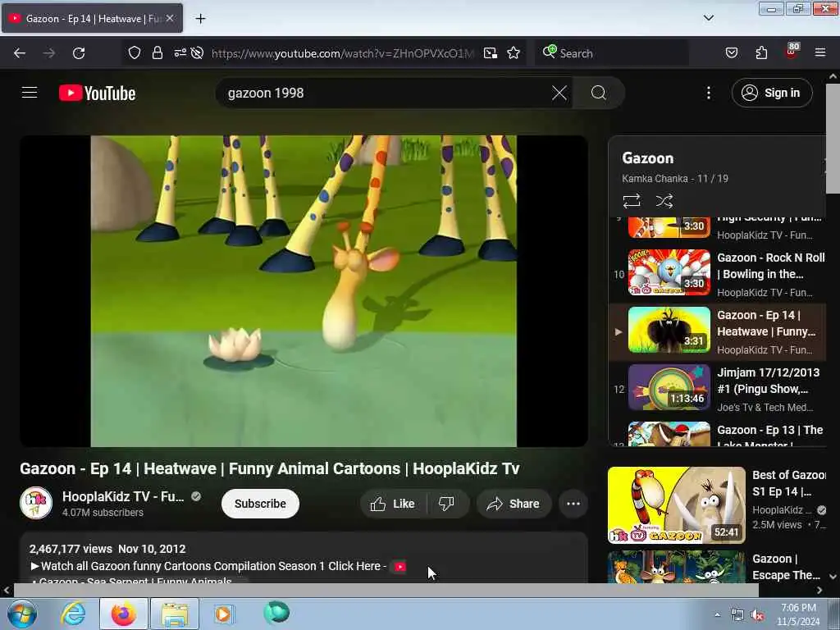Open Best of Gazoon S1 Ep 14 thumbnail
Viewport: 840px width, 630px height.
pyautogui.click(x=676, y=505)
